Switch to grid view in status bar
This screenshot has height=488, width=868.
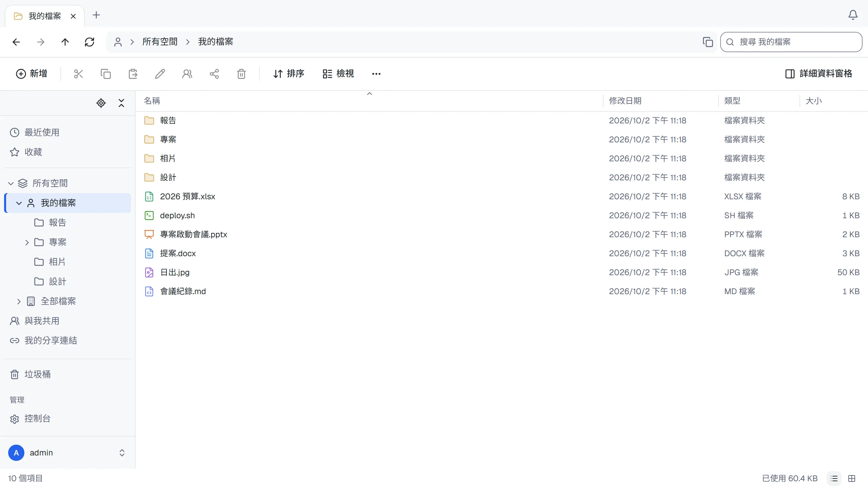point(852,479)
